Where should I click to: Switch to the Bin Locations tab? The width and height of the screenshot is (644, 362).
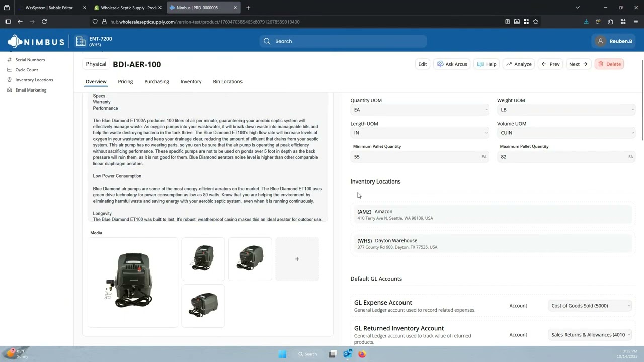(x=227, y=82)
